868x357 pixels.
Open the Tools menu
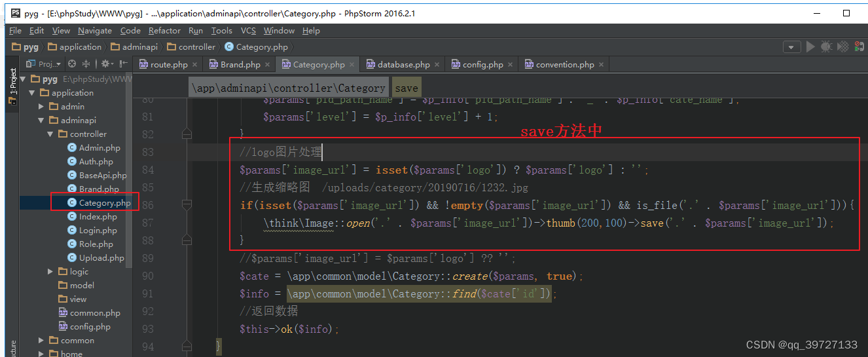tap(221, 30)
